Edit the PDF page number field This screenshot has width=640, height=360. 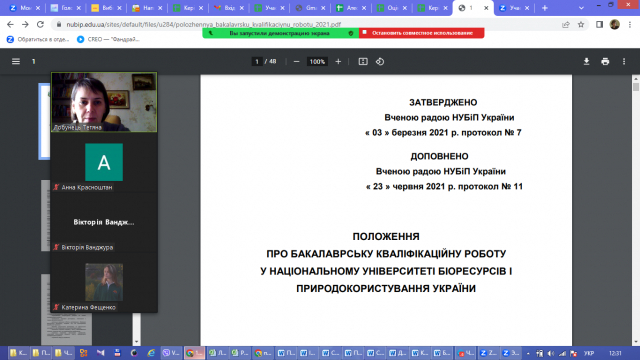pyautogui.click(x=257, y=62)
